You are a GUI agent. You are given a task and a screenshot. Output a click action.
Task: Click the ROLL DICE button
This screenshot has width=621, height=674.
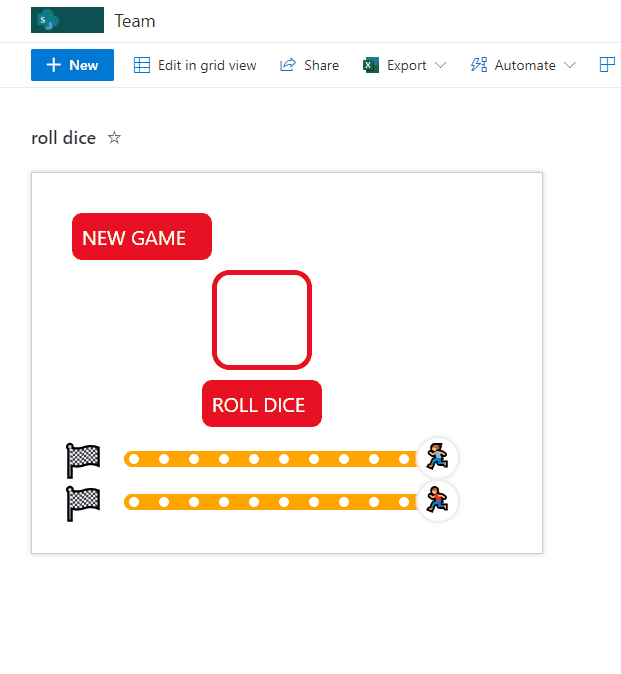tap(262, 404)
